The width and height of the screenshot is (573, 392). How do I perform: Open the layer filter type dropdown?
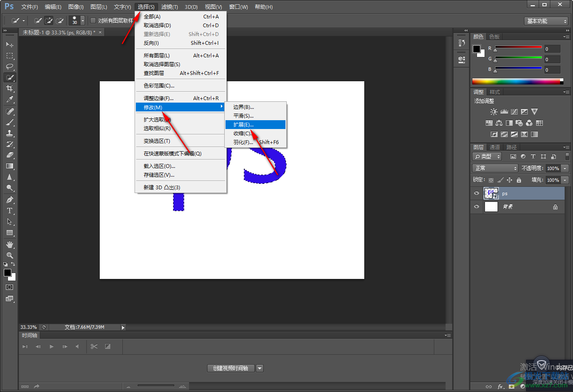point(487,156)
